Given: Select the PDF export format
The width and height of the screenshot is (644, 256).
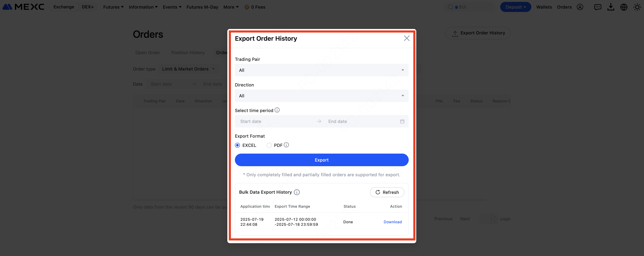Looking at the screenshot, I should [269, 145].
